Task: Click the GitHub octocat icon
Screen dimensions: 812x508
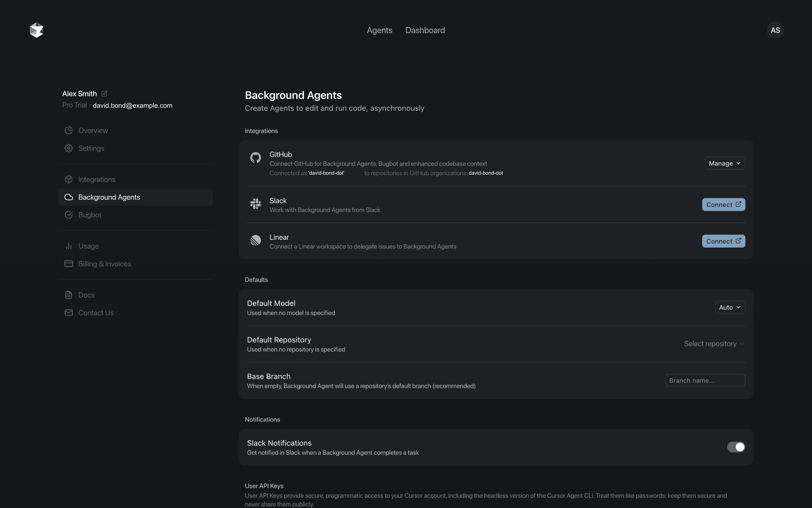Action: coord(255,158)
